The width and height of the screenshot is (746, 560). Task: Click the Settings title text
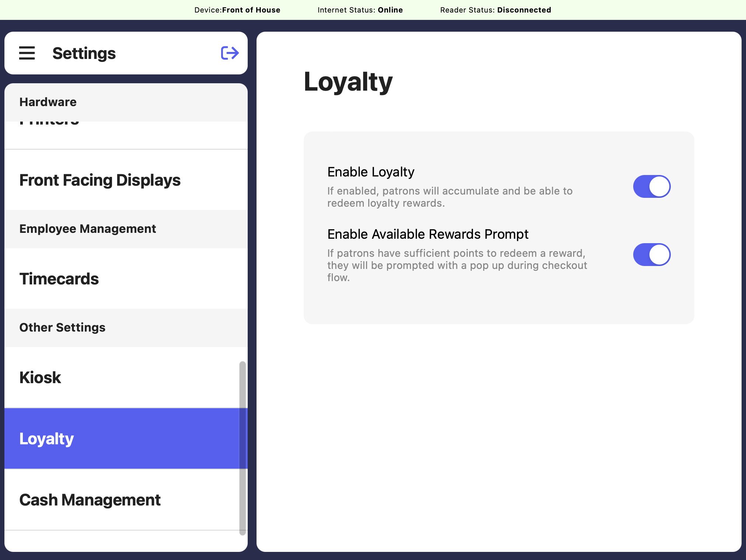pos(84,53)
